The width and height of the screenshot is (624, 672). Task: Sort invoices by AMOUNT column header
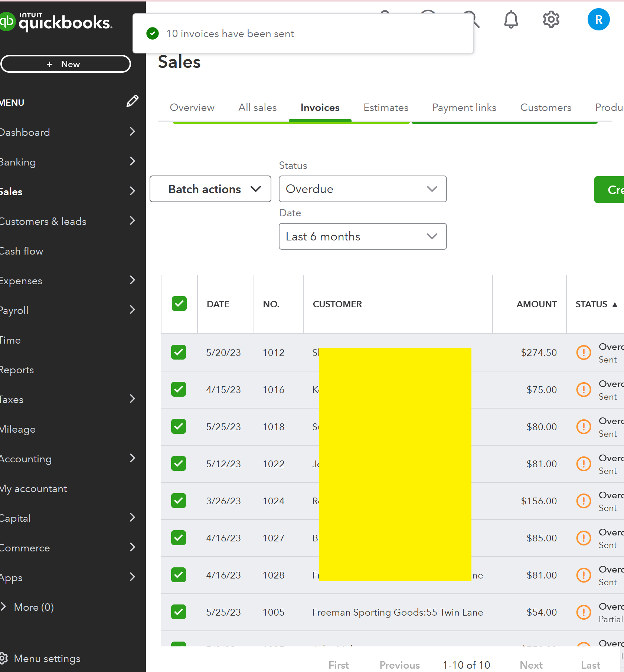[537, 304]
